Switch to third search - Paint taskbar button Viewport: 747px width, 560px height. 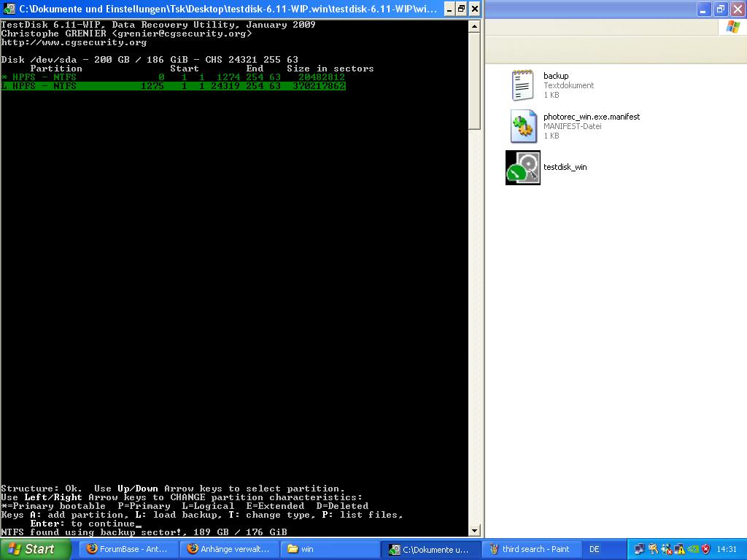(532, 549)
